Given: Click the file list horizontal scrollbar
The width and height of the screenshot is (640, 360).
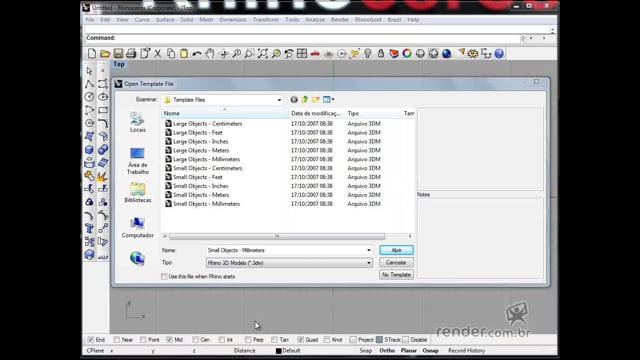Looking at the screenshot, I should (277, 236).
